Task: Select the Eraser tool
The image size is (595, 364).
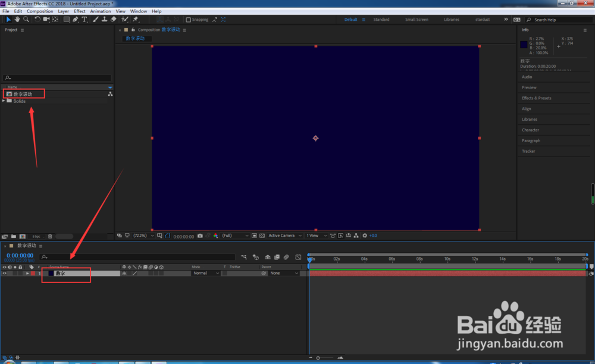Action: click(114, 20)
